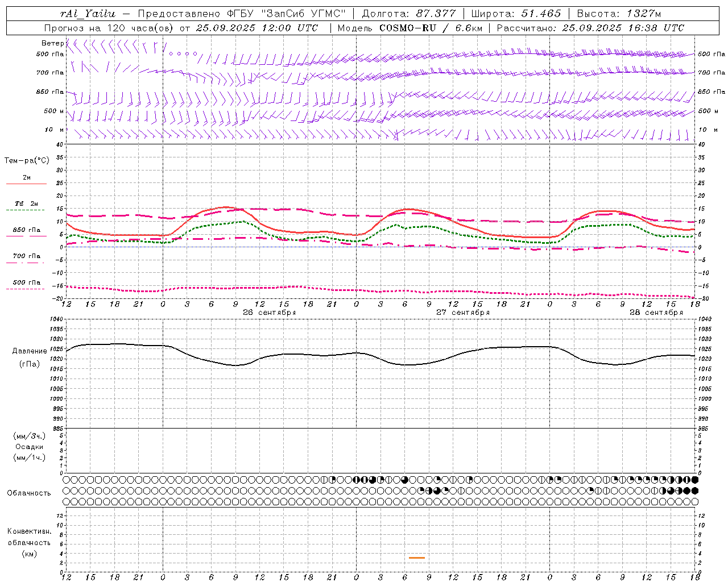Click the 'Облачность' cloud cover label

click(29, 493)
